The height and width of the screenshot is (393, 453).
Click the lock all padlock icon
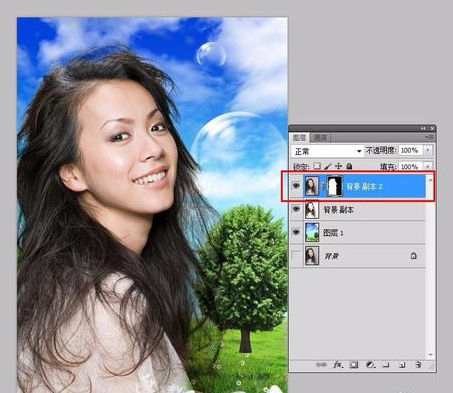click(349, 166)
